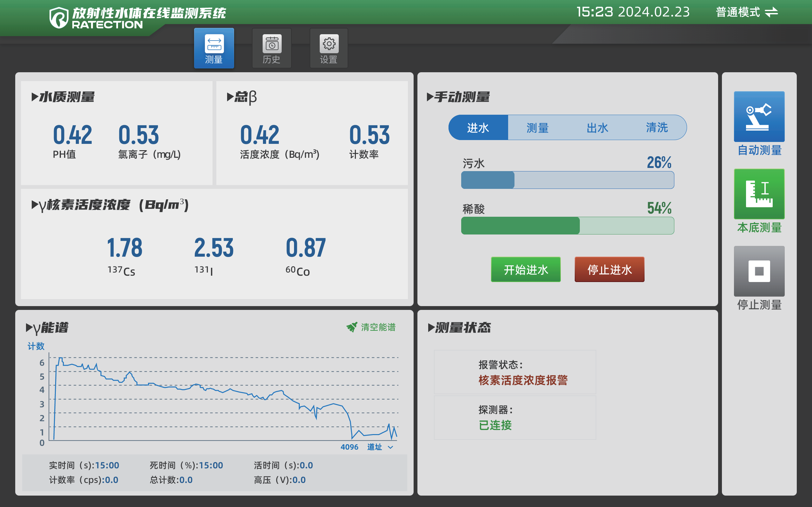Screen dimensions: 812x507
Task: Toggle 普通模式 mode switch arrows
Action: pos(771,12)
